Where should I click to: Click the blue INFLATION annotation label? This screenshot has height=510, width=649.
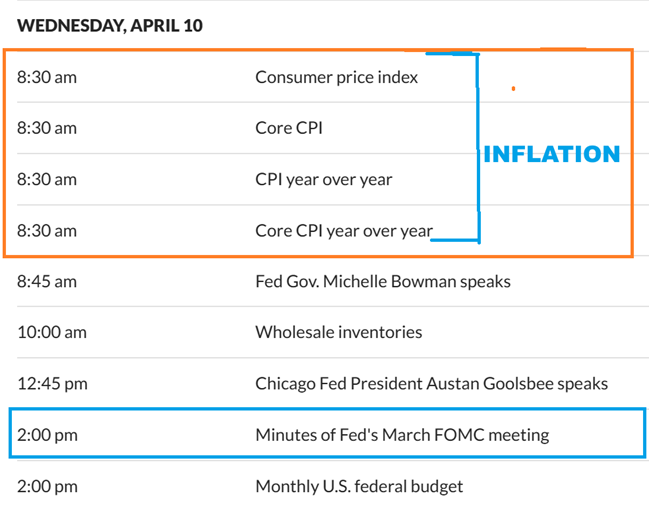point(551,154)
